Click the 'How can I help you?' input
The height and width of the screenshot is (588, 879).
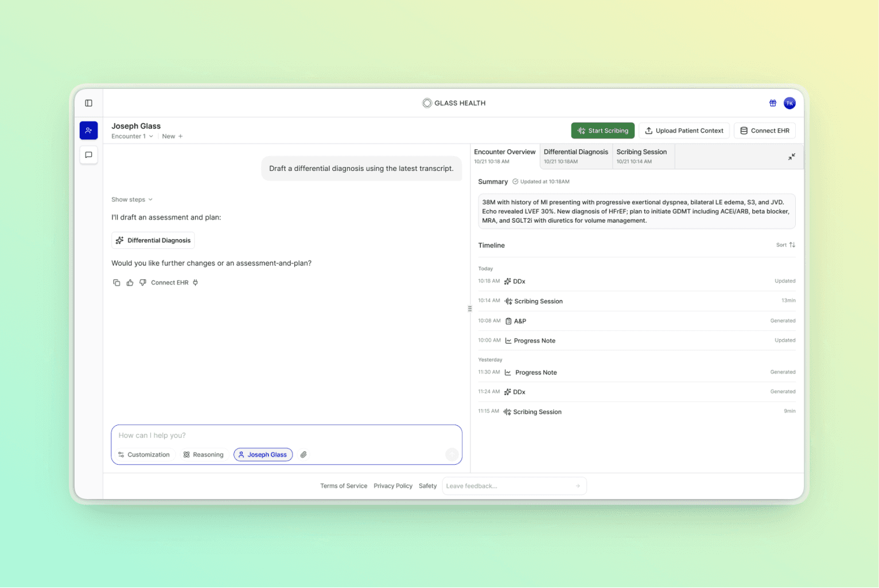coord(286,436)
